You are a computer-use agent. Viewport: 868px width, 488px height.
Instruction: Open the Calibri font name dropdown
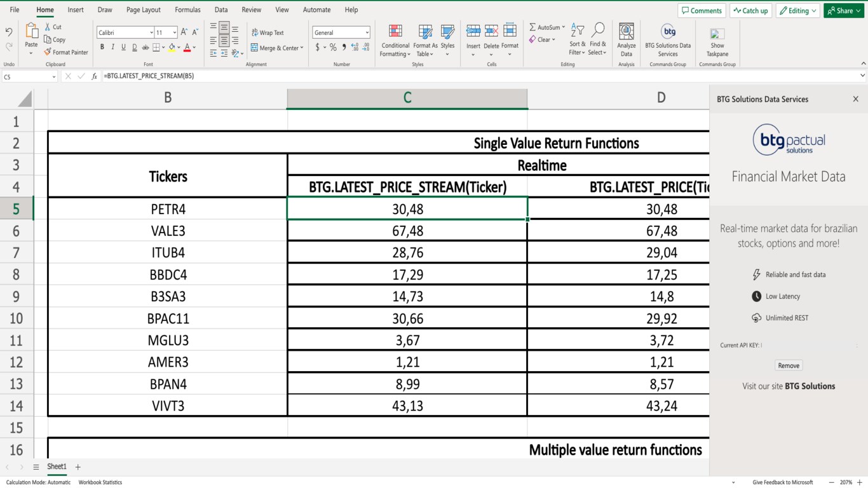pos(151,32)
